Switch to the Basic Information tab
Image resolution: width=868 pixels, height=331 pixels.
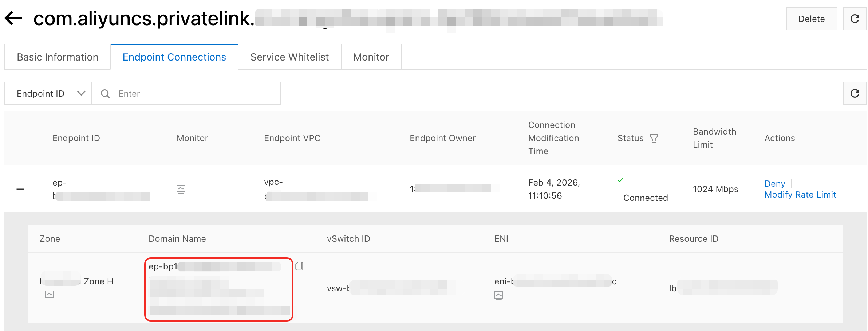(x=58, y=57)
